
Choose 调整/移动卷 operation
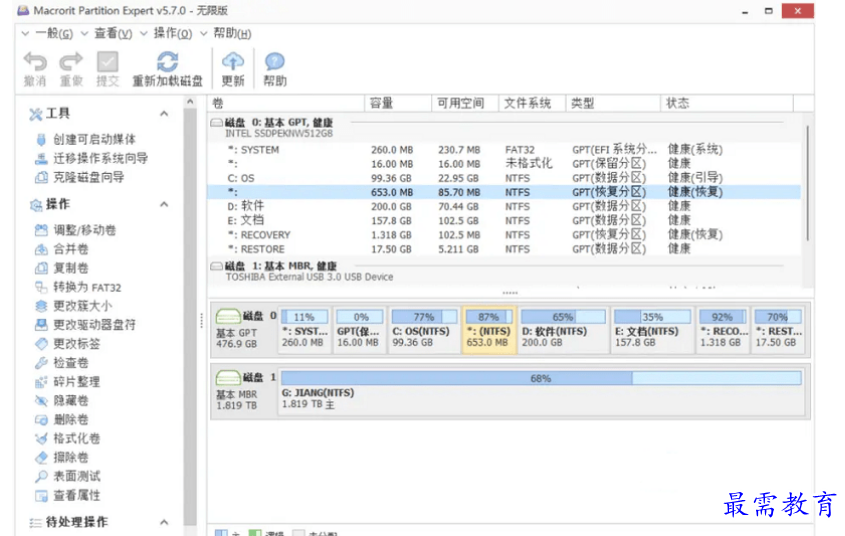coord(84,230)
